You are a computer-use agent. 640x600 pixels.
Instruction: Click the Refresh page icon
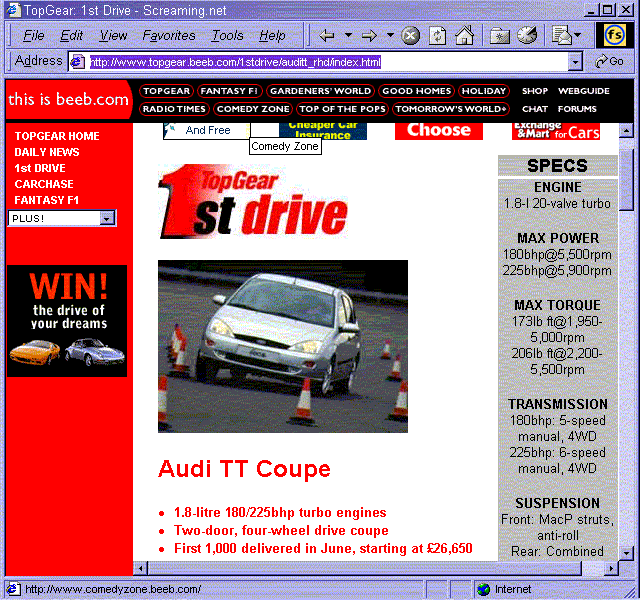click(x=437, y=36)
